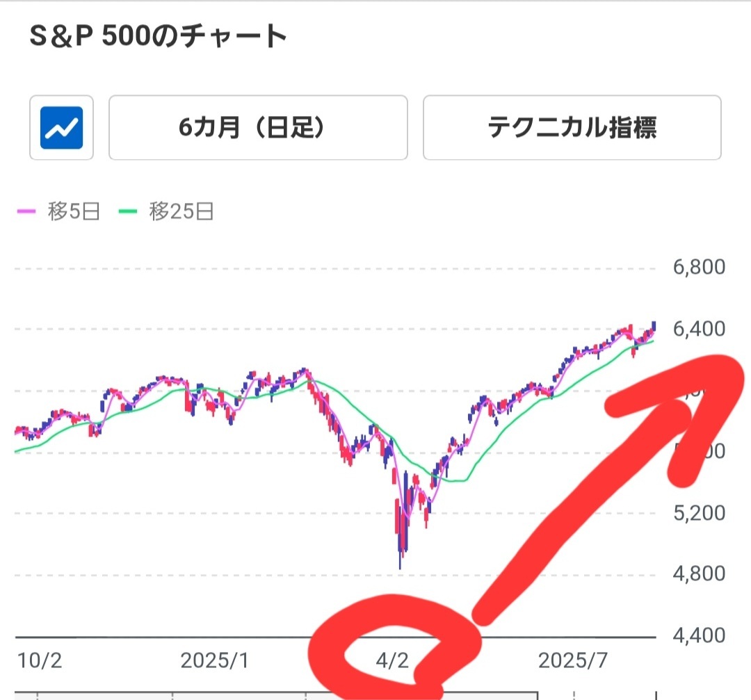Click the 6,400 price axis label

point(699,329)
